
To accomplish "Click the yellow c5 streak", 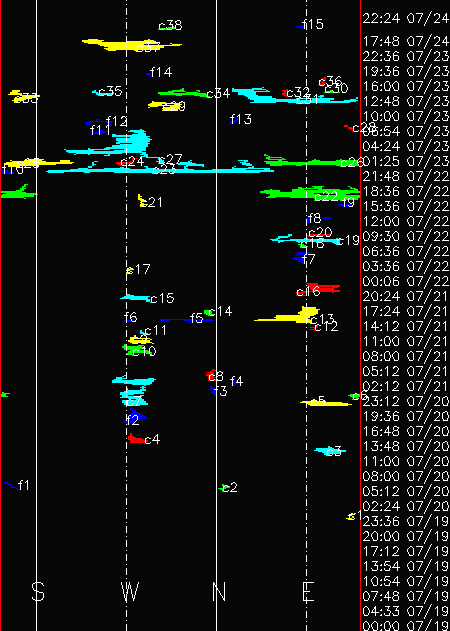I will point(326,403).
